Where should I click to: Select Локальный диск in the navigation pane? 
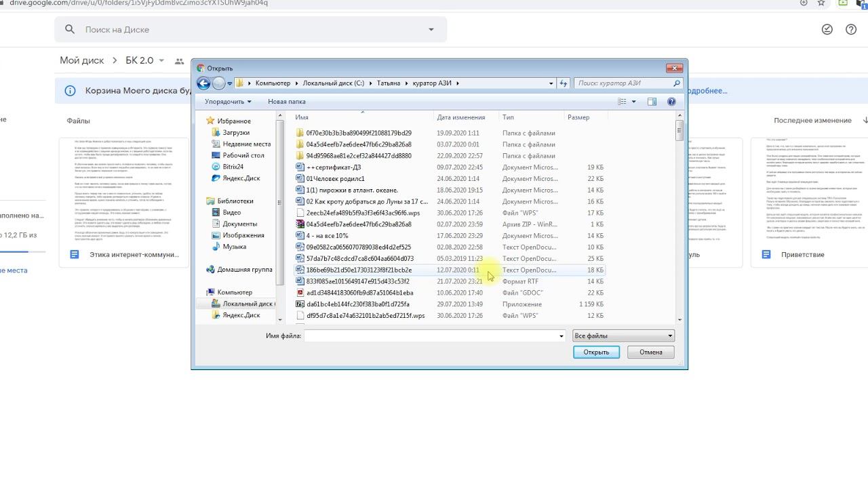pyautogui.click(x=248, y=304)
